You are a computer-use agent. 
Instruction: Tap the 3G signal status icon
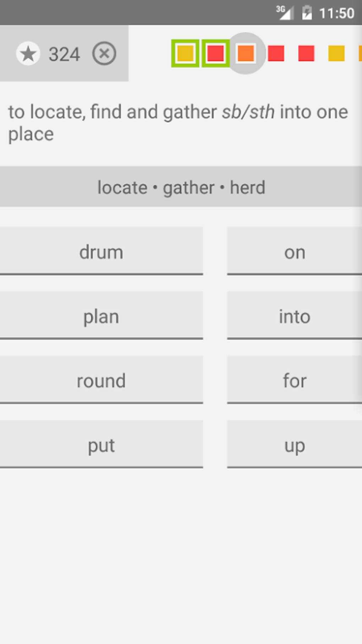pos(285,13)
